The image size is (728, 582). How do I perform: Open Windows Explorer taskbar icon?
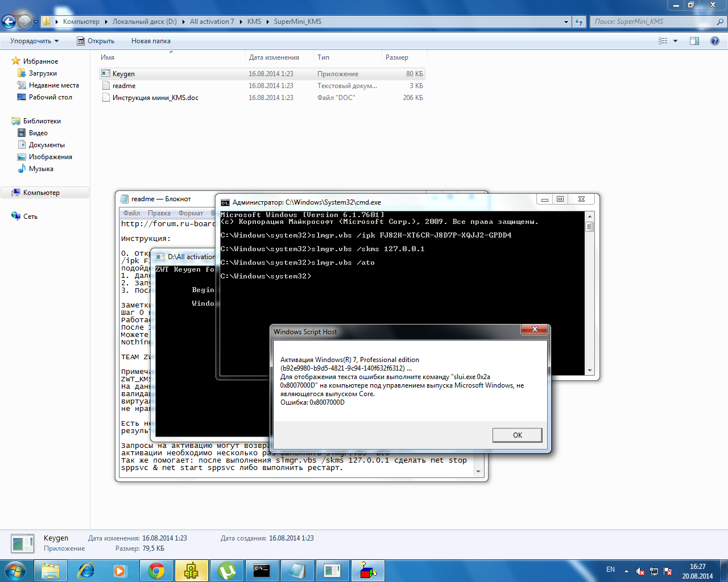(x=51, y=571)
